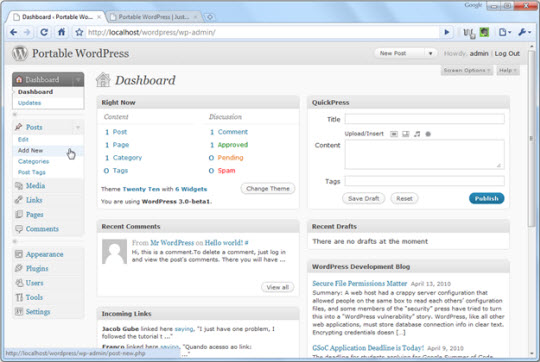
Task: Open the Mr WordPress commenter link
Action: pyautogui.click(x=172, y=243)
